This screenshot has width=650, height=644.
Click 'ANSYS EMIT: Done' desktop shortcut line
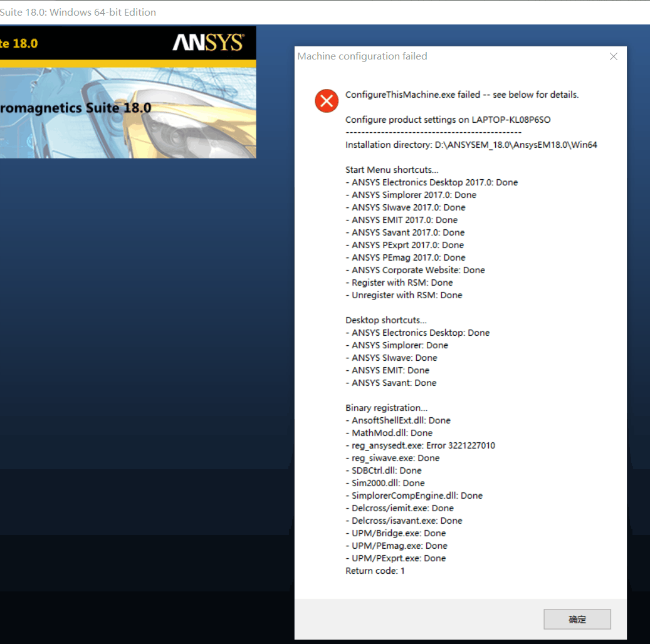pyautogui.click(x=387, y=370)
